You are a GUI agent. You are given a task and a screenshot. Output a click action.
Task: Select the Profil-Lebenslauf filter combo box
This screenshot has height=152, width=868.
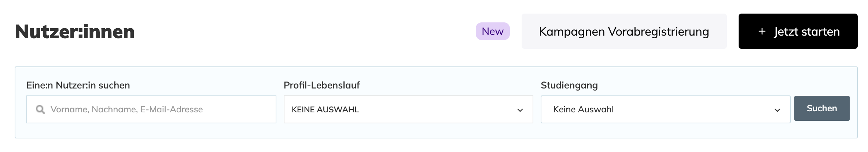[408, 109]
